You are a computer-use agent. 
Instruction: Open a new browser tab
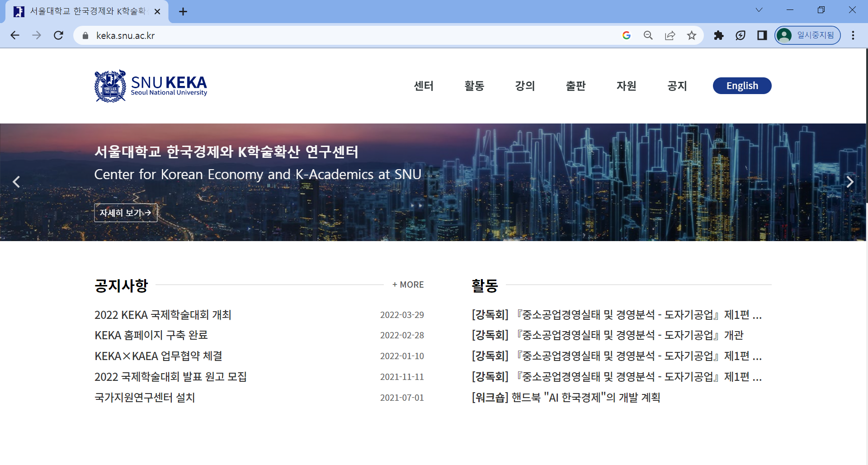(x=183, y=12)
